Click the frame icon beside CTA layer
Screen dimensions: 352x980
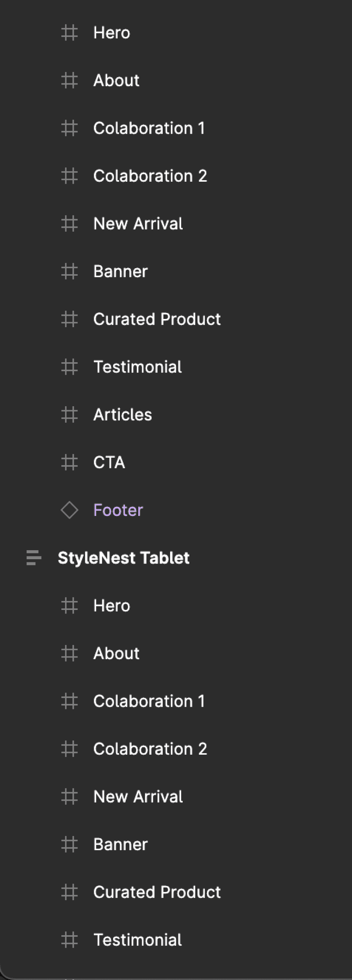70,462
